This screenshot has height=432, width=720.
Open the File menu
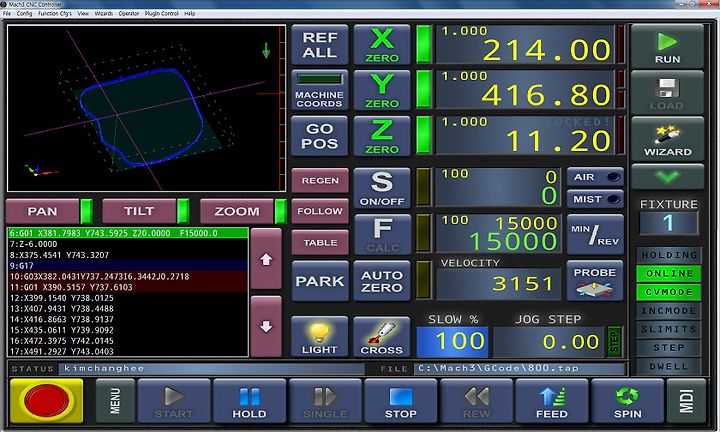pos(7,13)
